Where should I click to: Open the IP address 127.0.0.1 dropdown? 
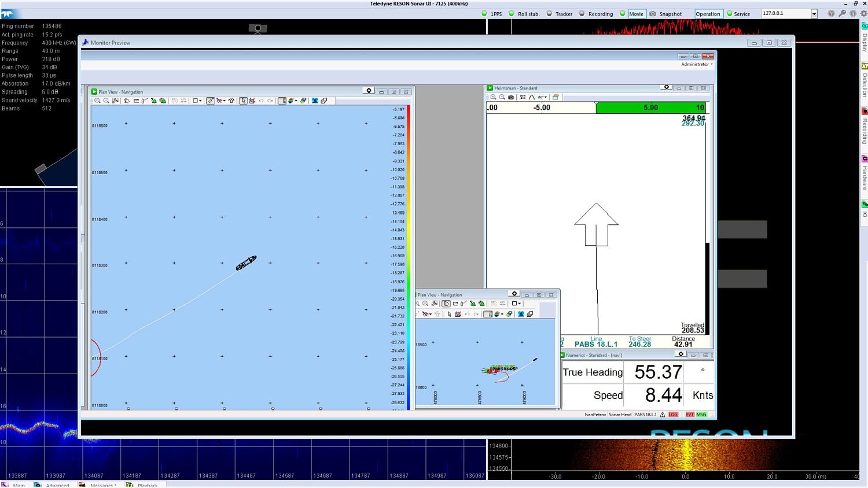pyautogui.click(x=814, y=14)
